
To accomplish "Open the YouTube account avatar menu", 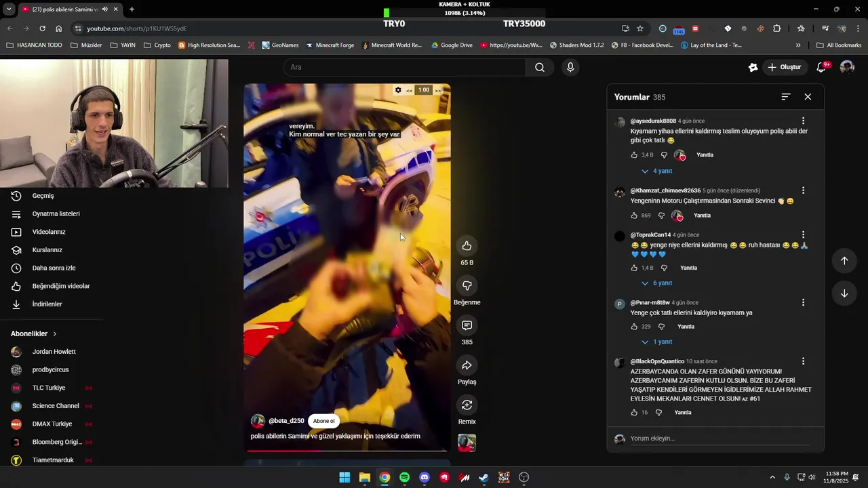I will [x=847, y=67].
